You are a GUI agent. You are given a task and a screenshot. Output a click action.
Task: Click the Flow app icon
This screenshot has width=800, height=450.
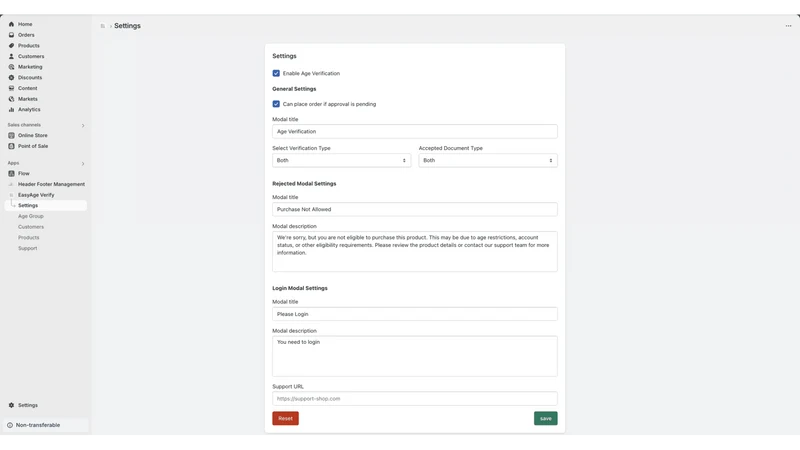click(x=11, y=173)
